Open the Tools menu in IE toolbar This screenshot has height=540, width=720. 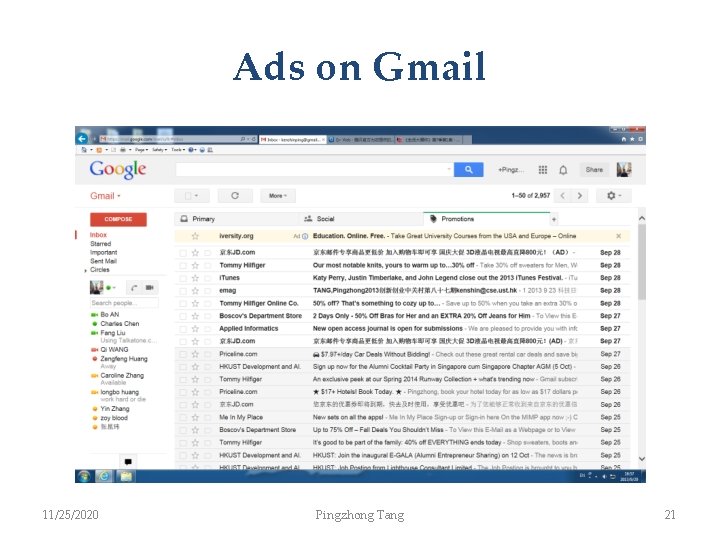click(x=178, y=150)
